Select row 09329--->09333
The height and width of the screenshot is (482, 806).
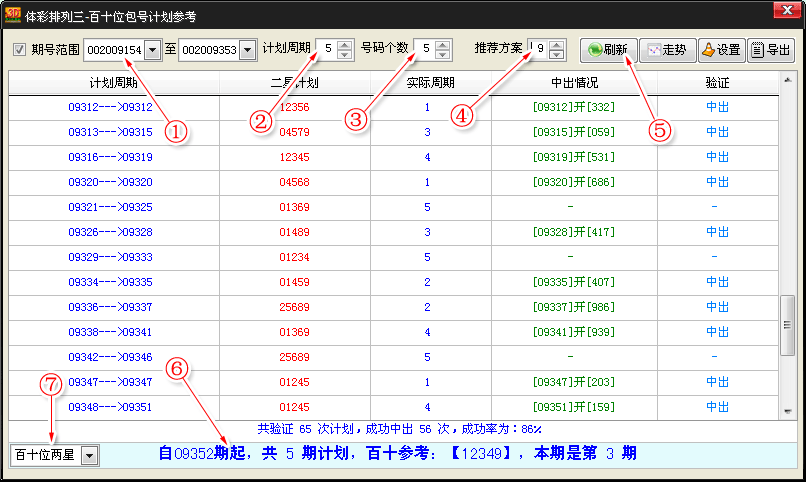click(393, 257)
